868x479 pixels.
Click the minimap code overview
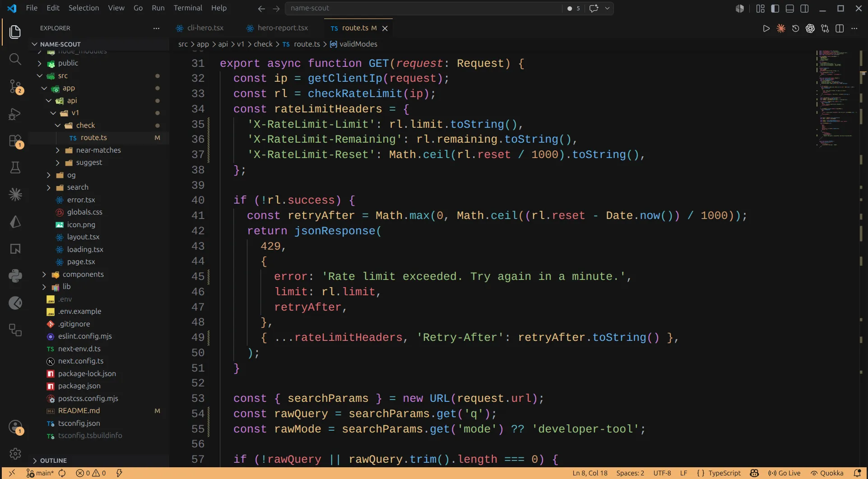pos(836,98)
